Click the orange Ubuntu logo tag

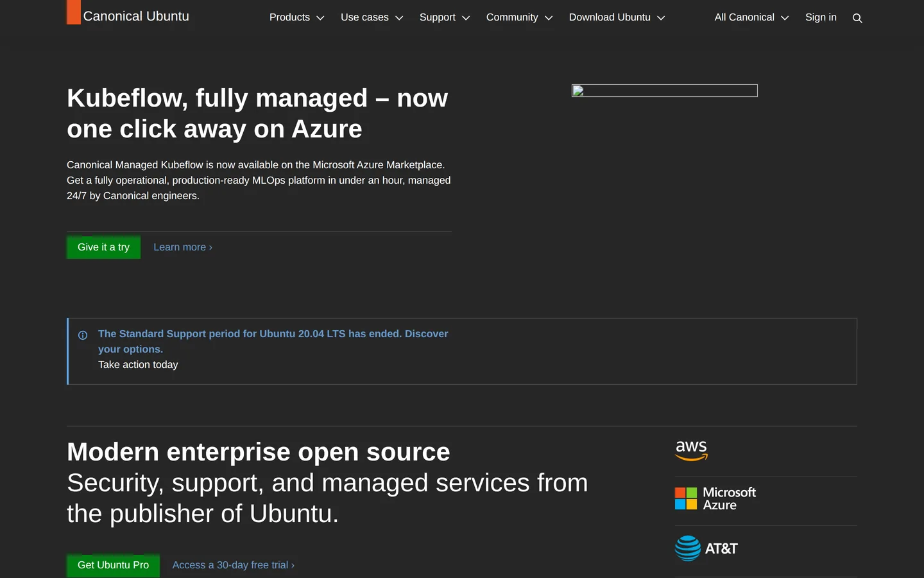click(x=74, y=12)
